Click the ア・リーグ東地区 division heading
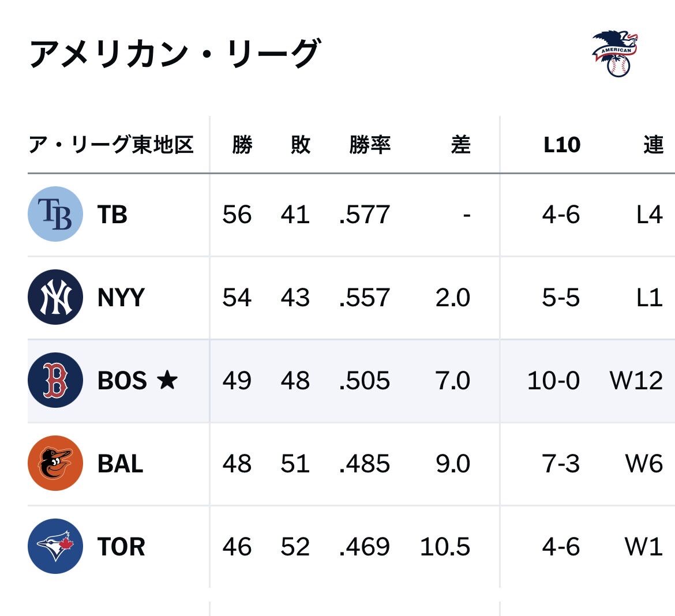The height and width of the screenshot is (616, 675). [x=111, y=145]
